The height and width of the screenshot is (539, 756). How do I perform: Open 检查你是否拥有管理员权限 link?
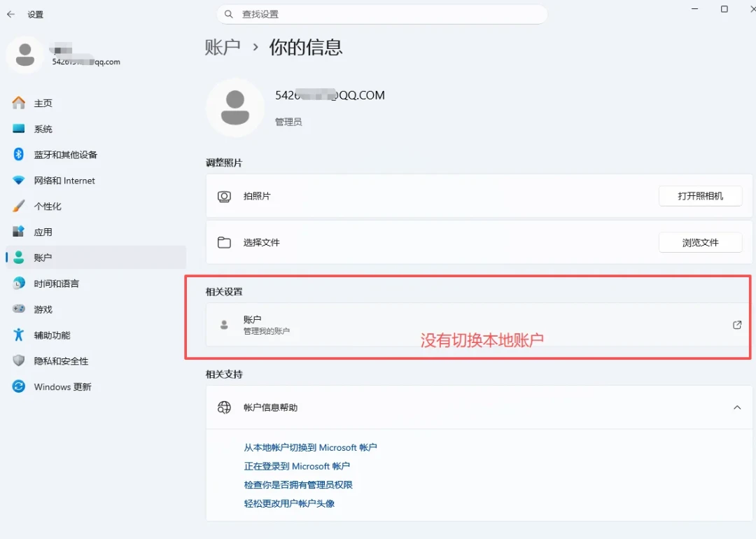coord(298,484)
